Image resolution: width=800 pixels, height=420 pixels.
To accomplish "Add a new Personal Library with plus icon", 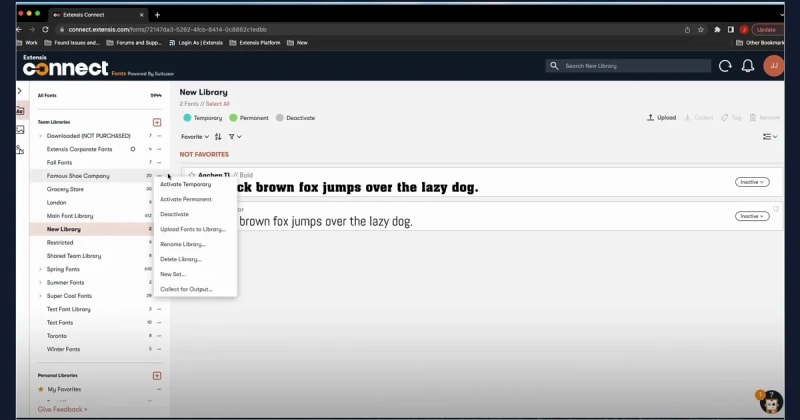I will [x=157, y=376].
